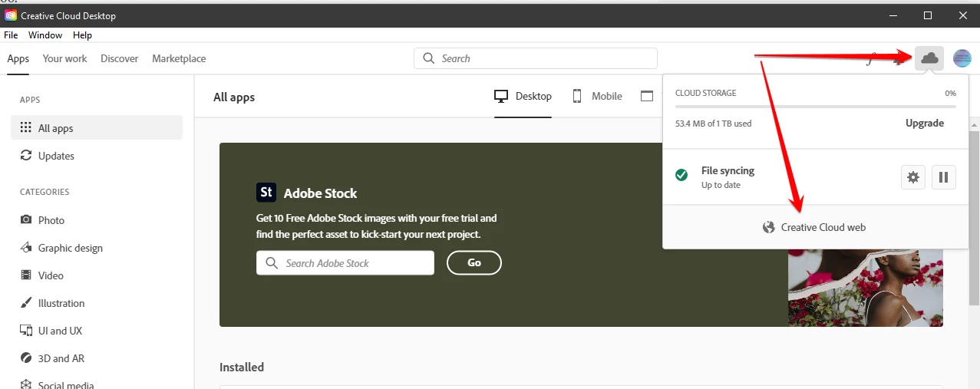Click the Desktop monitor icon

point(502,96)
